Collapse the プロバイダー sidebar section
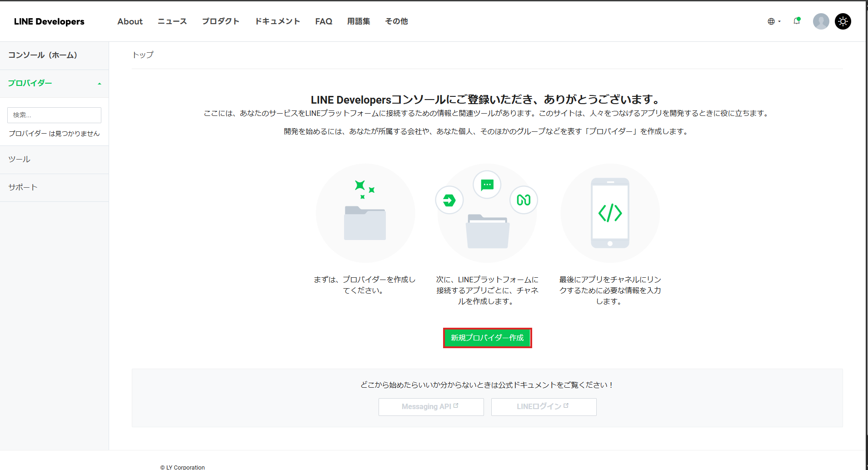This screenshot has height=470, width=868. pos(54,83)
